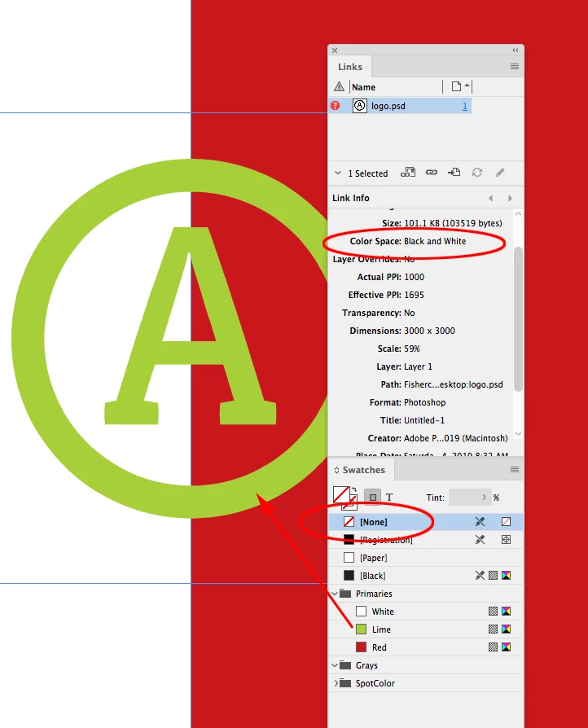Click the missing link red question mark icon
Screen dimensions: 588x728
click(335, 106)
